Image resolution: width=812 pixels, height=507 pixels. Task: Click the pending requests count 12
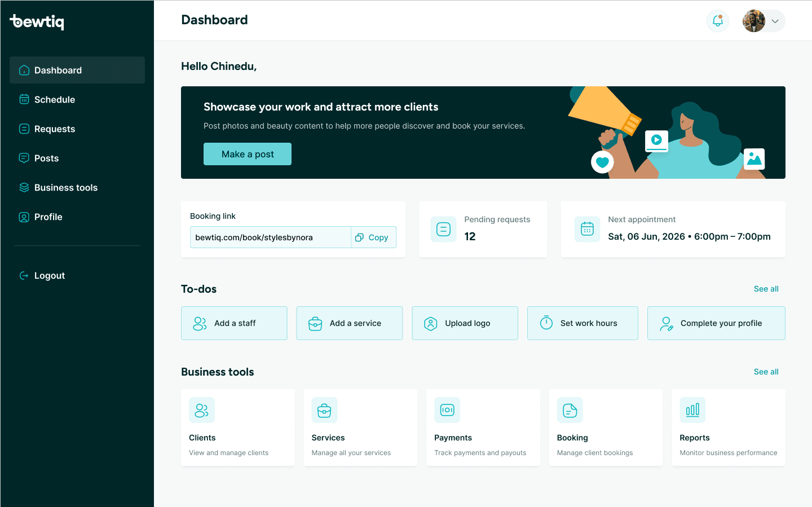pyautogui.click(x=470, y=236)
